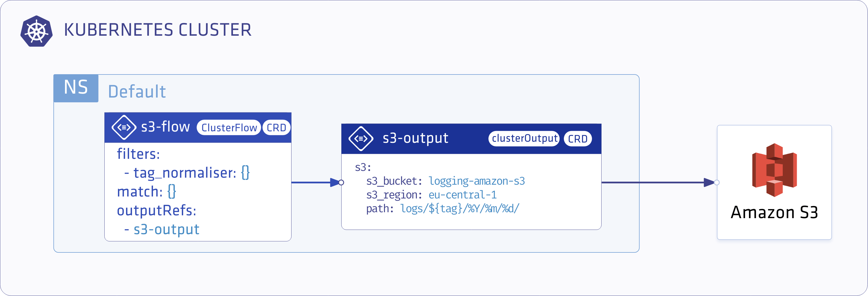Click the braces after match

click(172, 192)
